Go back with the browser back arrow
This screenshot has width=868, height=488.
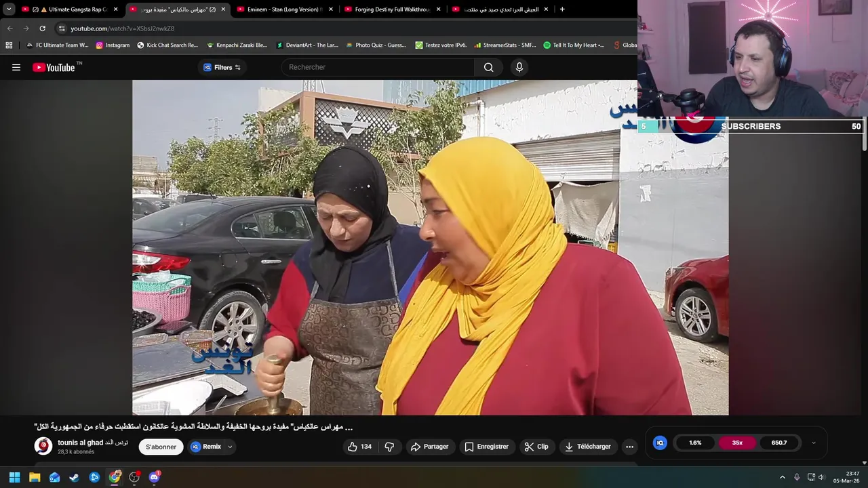9,28
